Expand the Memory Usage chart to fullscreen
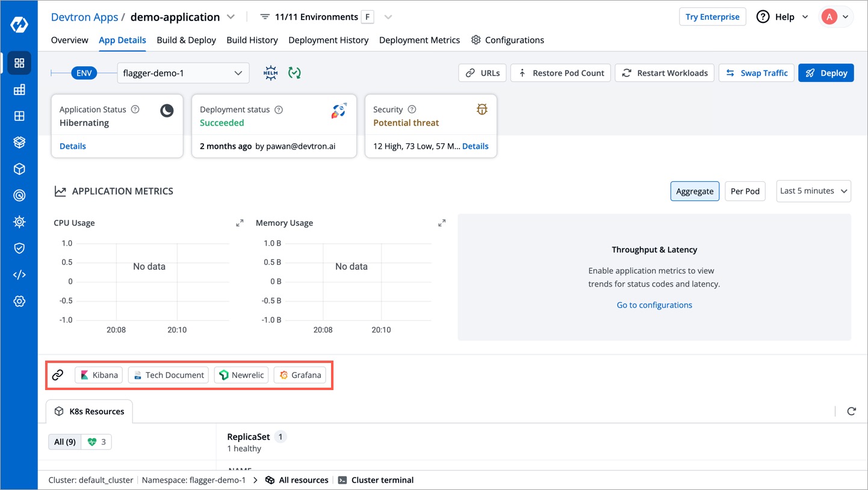 click(442, 223)
